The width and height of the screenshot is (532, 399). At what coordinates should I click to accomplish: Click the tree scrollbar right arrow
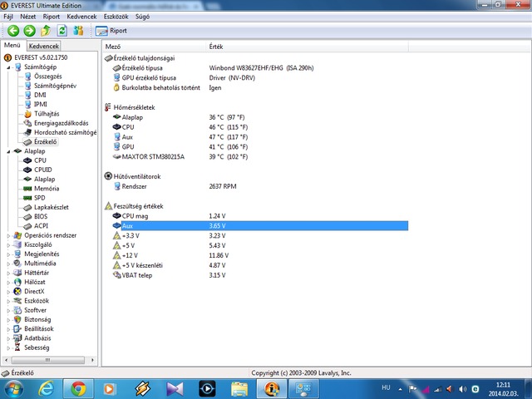point(92,360)
